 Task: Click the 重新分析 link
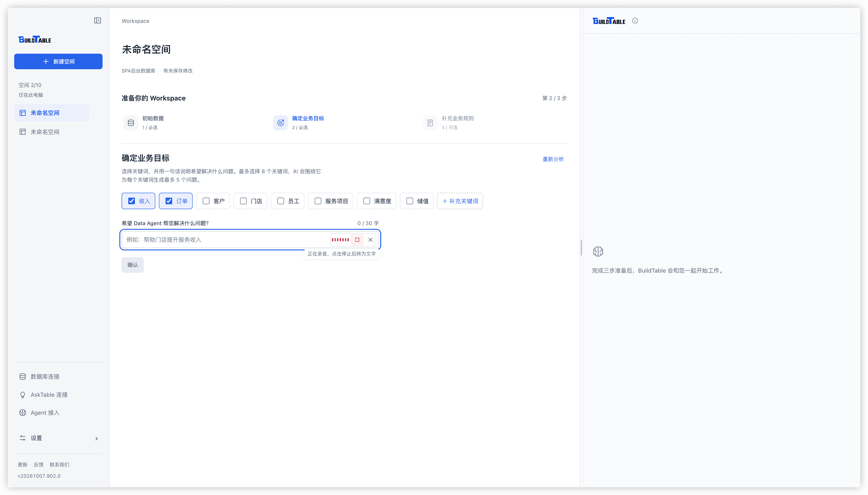(553, 159)
